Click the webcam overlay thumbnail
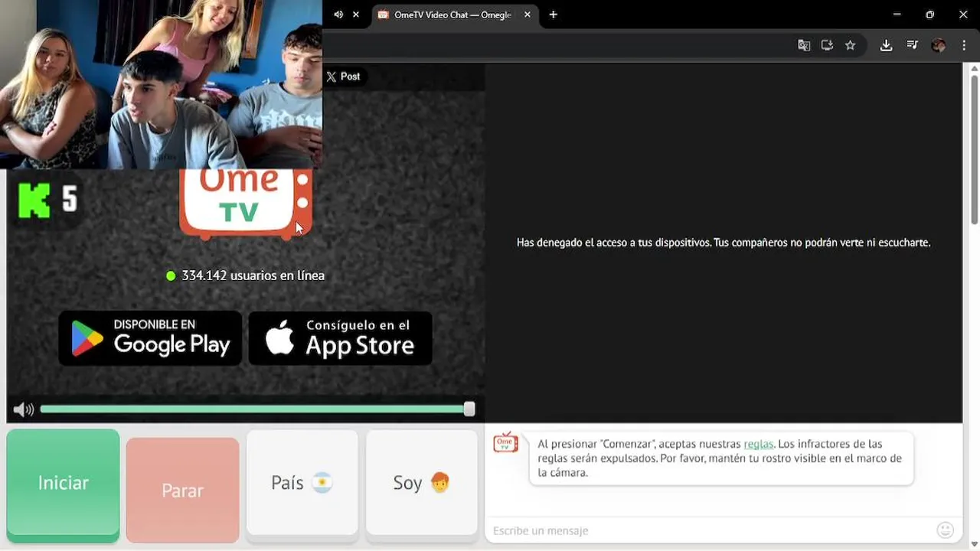The height and width of the screenshot is (551, 980). 161,84
